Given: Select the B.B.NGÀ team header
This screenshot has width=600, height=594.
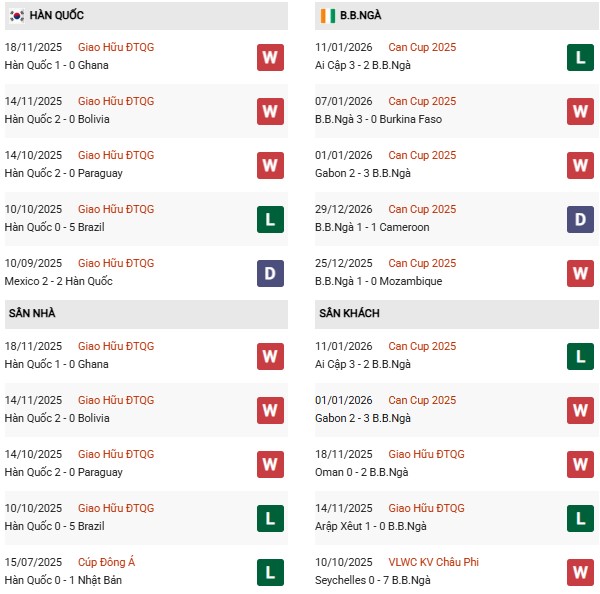Looking at the screenshot, I should pyautogui.click(x=360, y=16).
